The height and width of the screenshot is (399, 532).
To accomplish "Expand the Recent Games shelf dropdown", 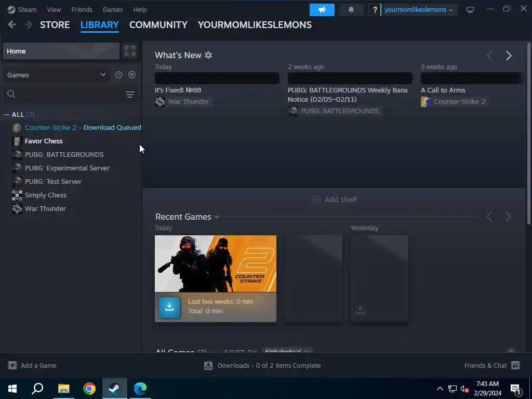I will point(217,217).
